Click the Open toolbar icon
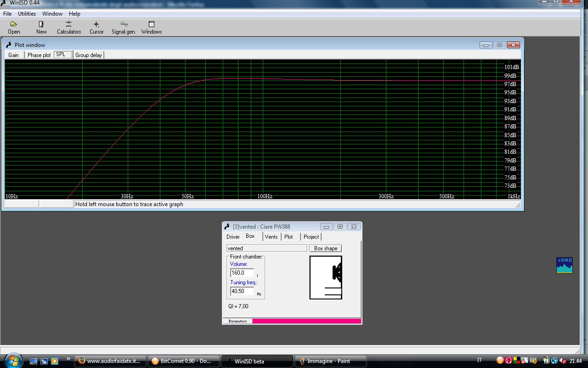588x368 pixels. click(14, 27)
